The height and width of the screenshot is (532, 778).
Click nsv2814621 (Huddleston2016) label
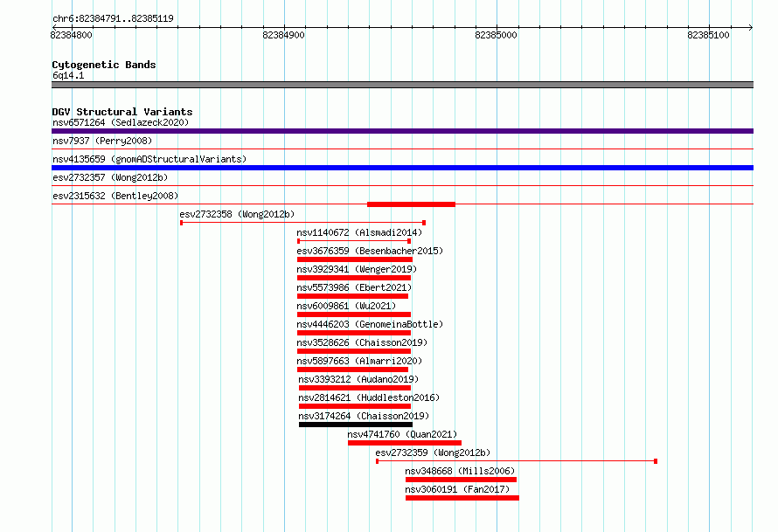point(369,397)
